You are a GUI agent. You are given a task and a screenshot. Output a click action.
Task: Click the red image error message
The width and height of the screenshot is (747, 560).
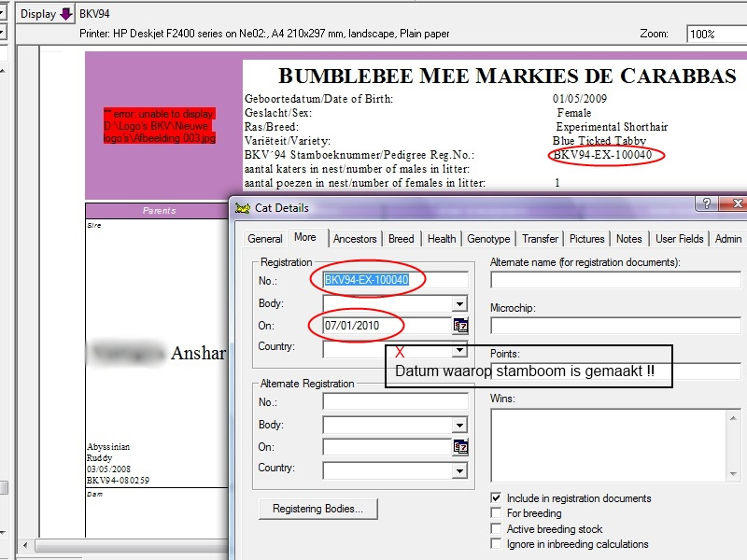[160, 126]
